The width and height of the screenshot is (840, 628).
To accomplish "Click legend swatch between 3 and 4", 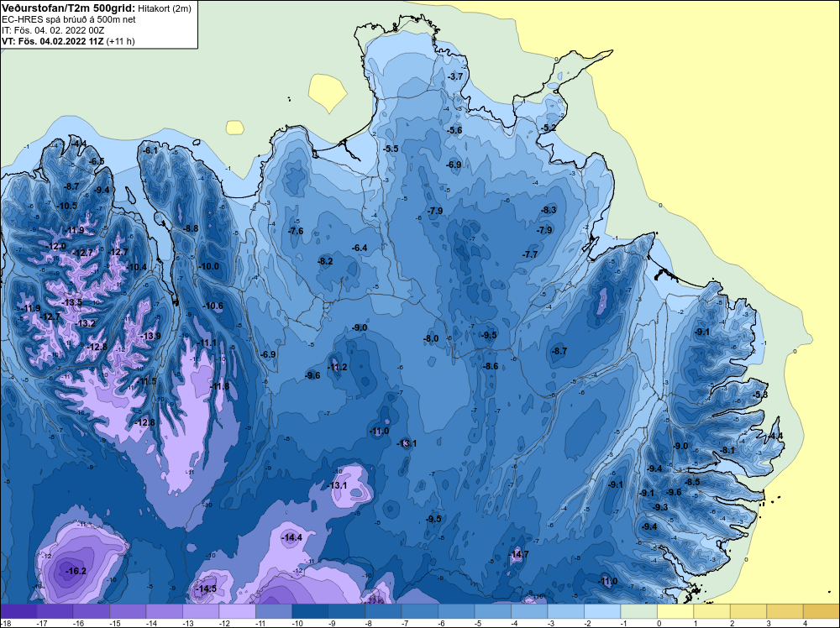I will [785, 611].
